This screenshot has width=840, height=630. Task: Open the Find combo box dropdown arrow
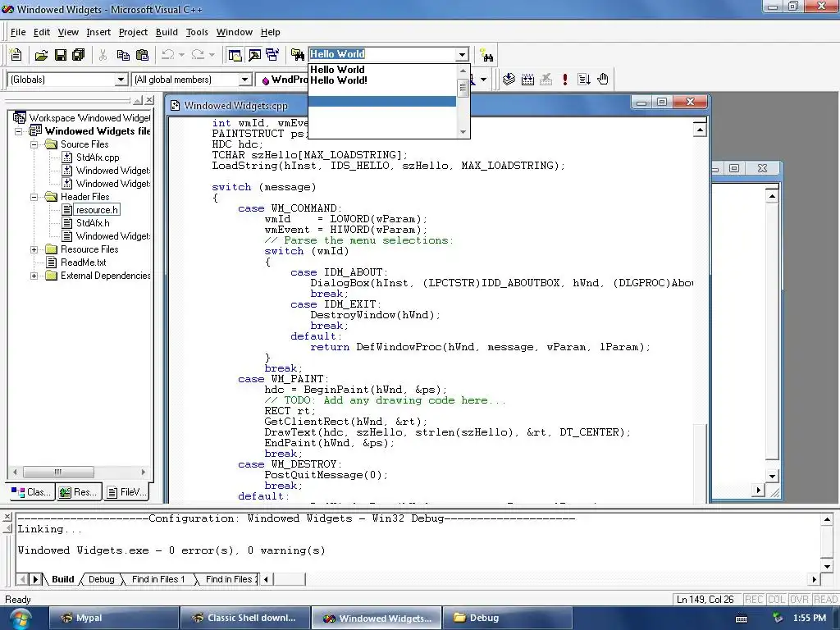[x=463, y=54]
